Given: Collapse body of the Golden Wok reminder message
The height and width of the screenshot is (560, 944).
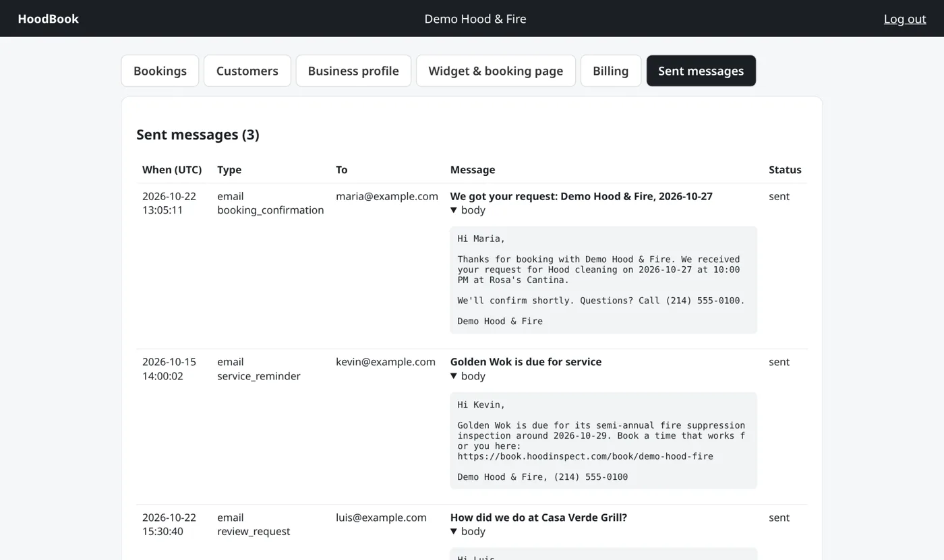Looking at the screenshot, I should pos(468,376).
